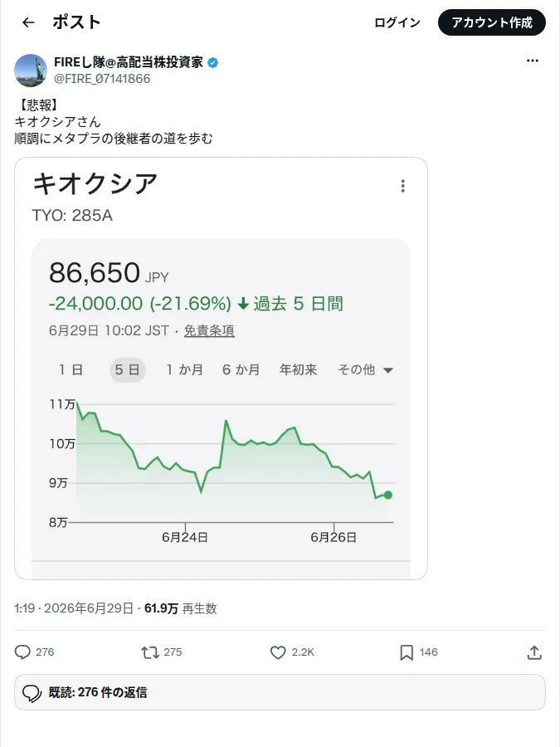The width and height of the screenshot is (560, 747).
Task: Like the post with the heart icon
Action: click(278, 652)
